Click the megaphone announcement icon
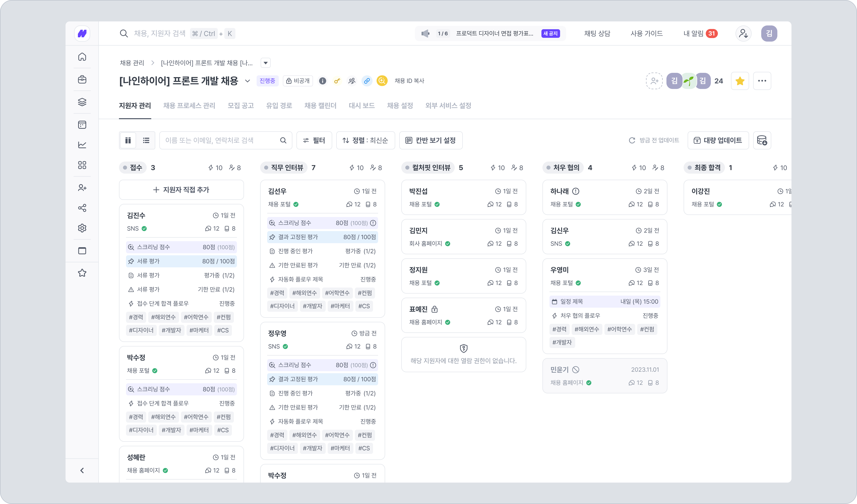857x504 pixels. [425, 33]
